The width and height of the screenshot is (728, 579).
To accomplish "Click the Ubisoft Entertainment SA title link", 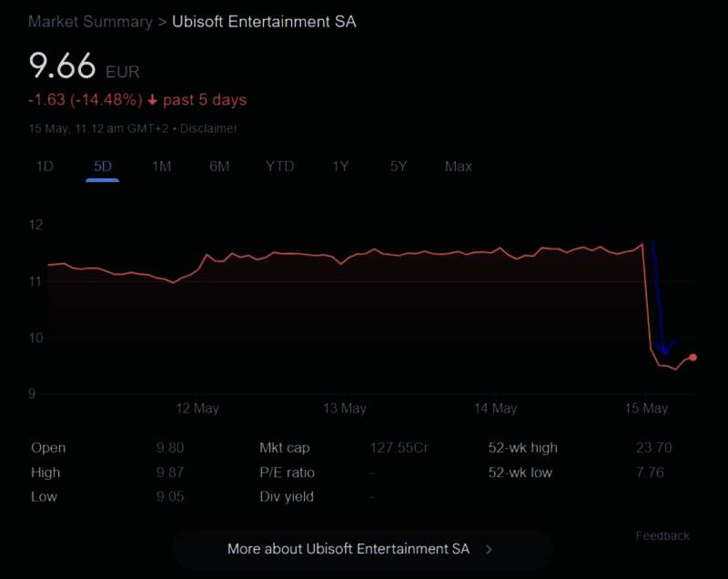I will (262, 21).
